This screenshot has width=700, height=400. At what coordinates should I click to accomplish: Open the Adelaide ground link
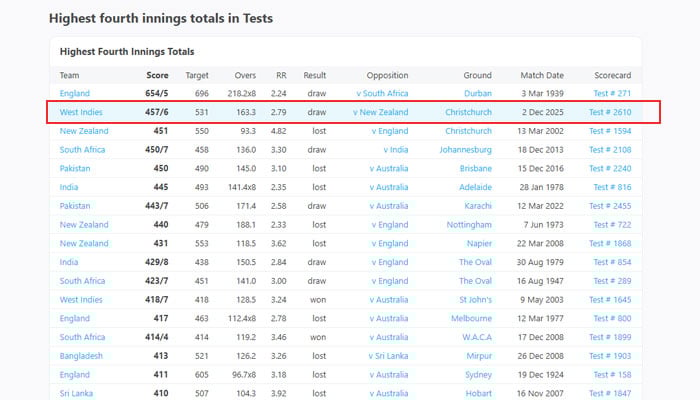[472, 187]
